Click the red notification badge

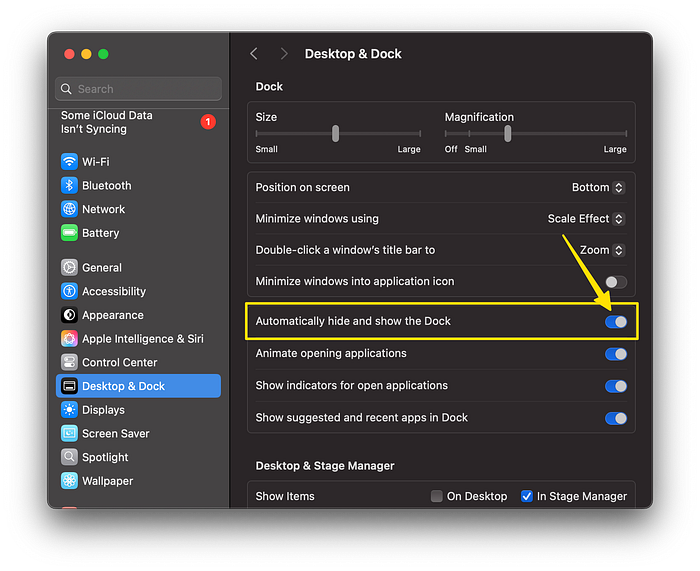pos(208,121)
